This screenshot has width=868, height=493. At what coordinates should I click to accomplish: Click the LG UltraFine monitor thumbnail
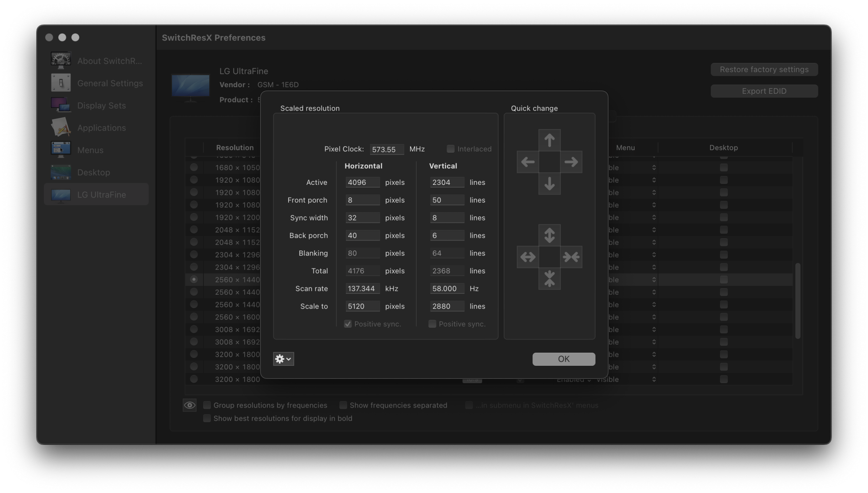click(191, 87)
